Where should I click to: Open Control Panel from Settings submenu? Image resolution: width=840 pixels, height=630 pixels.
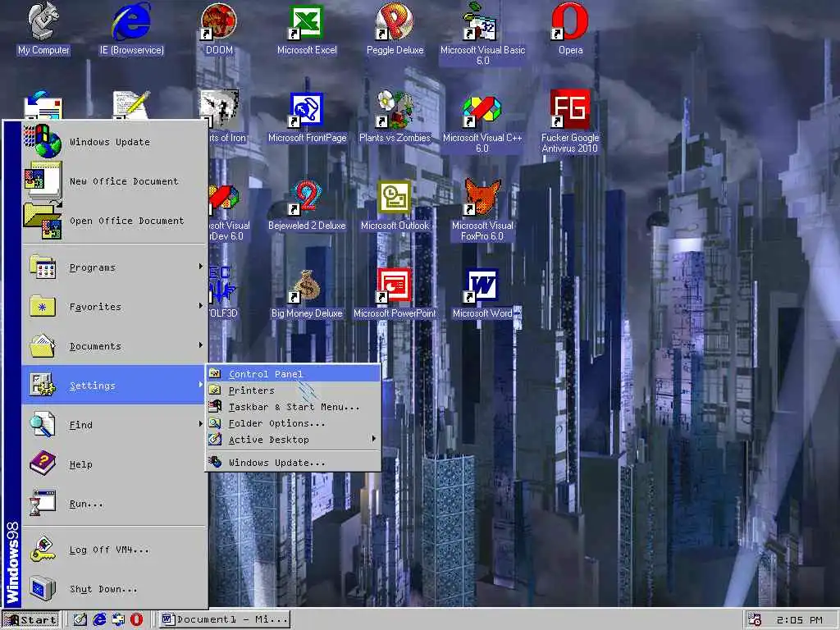[293, 374]
